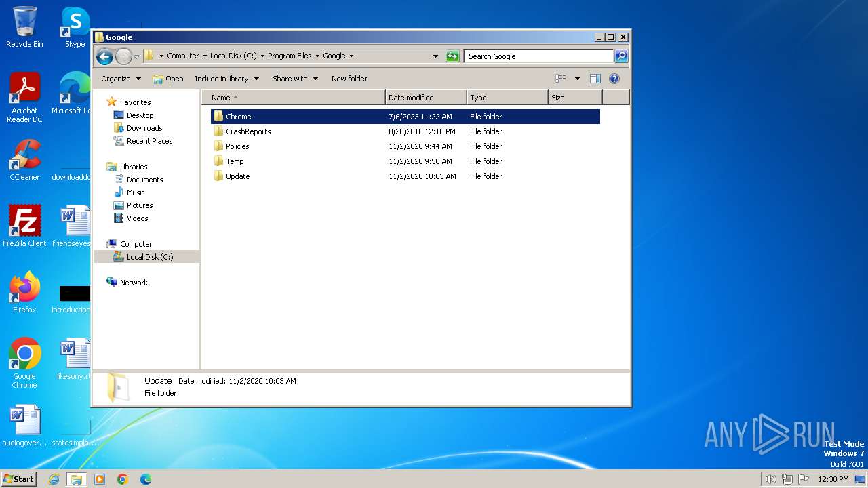The image size is (868, 488).
Task: Select Music library
Action: coord(129,192)
